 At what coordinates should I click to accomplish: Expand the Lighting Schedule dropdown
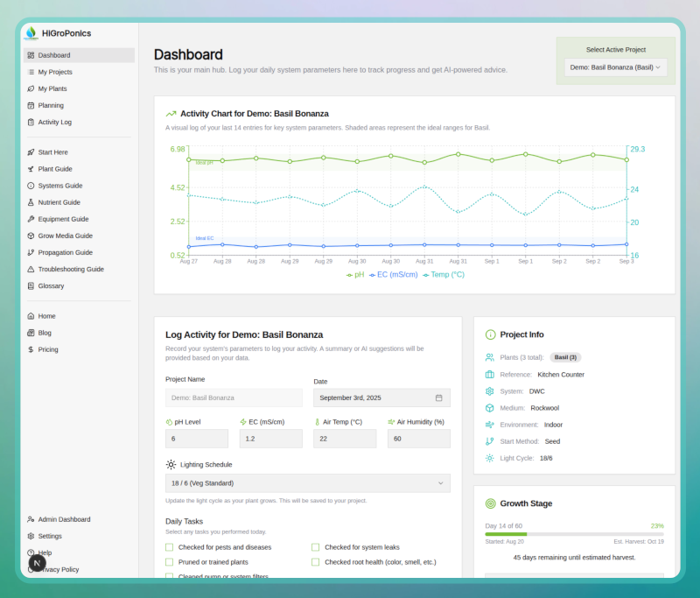pos(307,482)
